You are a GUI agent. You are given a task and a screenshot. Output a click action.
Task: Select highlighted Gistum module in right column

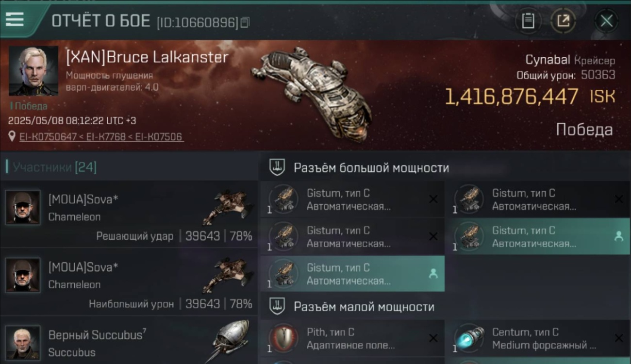click(x=538, y=236)
